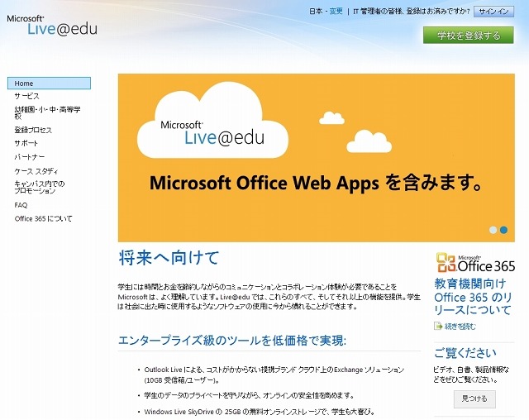Click the Microsoft Live@edu header logo
This screenshot has height=420, width=529.
(52, 26)
